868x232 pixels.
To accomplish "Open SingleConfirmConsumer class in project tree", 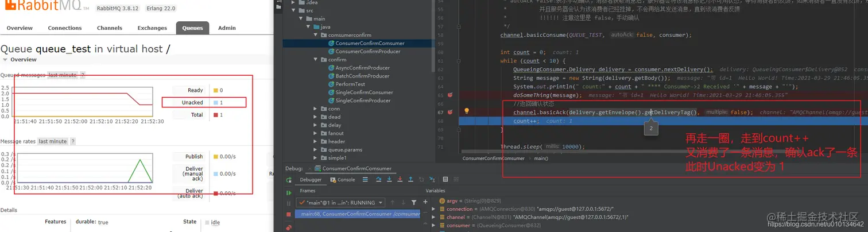I will (360, 92).
